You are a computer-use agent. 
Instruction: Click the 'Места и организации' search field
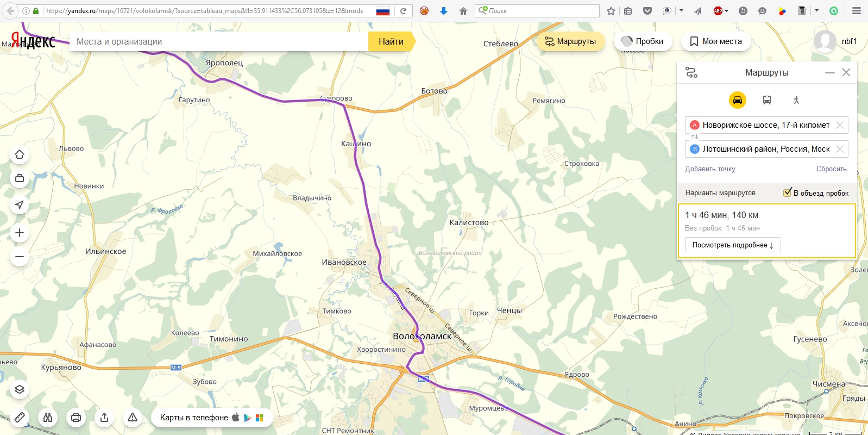pyautogui.click(x=217, y=41)
